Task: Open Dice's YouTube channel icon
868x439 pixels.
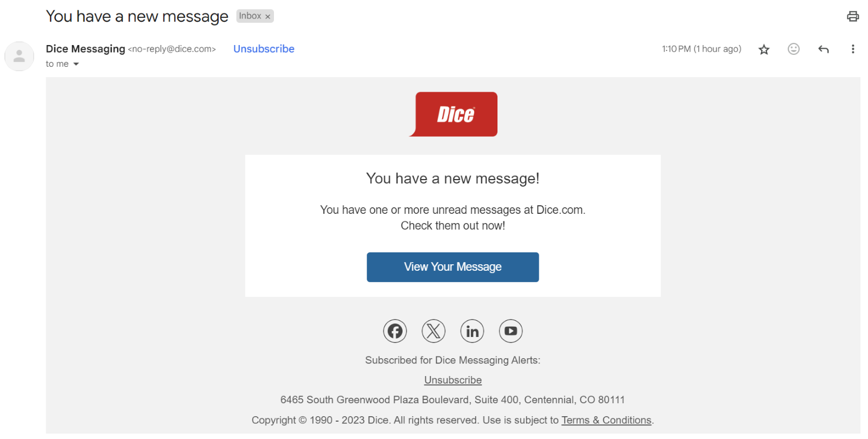Action: (x=510, y=331)
